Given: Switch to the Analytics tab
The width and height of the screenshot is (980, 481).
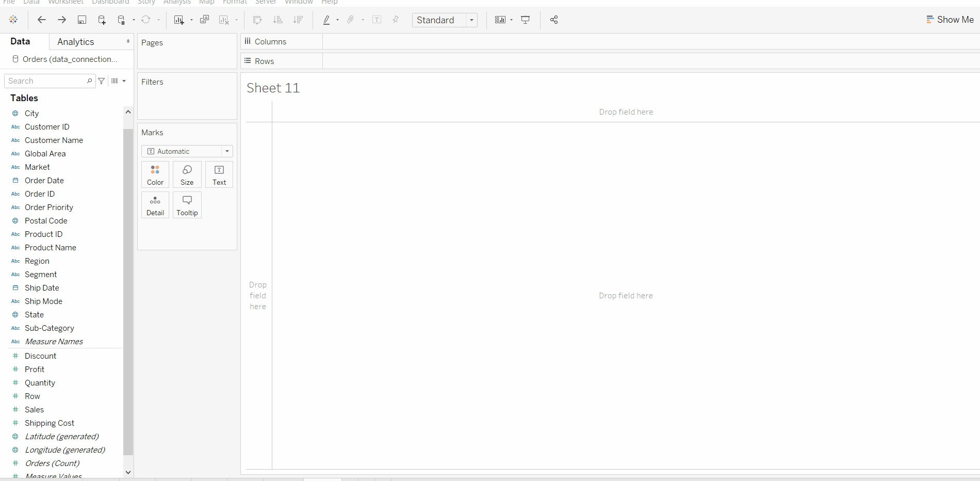Looking at the screenshot, I should pyautogui.click(x=75, y=41).
